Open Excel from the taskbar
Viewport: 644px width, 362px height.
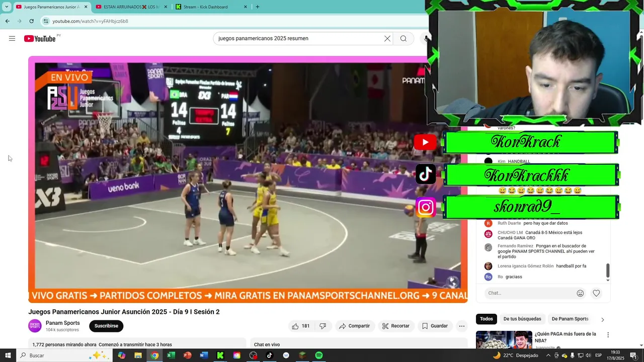tap(171, 355)
